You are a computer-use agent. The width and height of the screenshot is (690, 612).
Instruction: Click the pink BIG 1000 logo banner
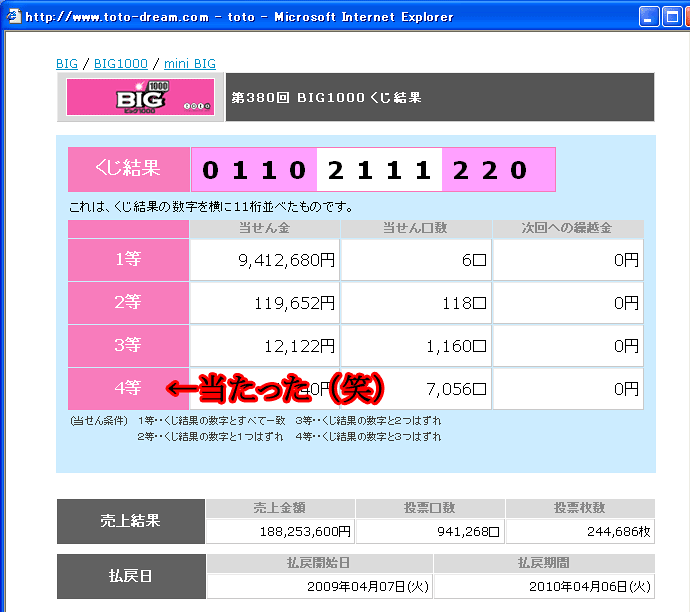click(x=140, y=97)
